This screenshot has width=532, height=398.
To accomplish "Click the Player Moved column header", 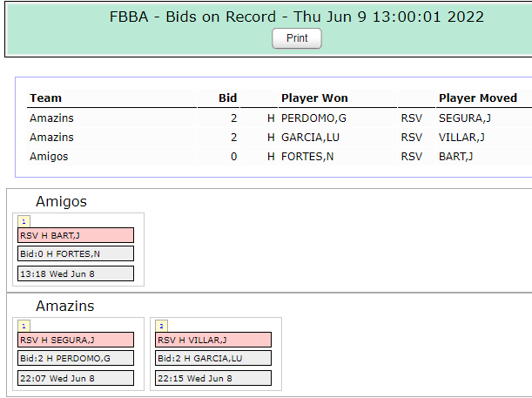I will pyautogui.click(x=478, y=98).
